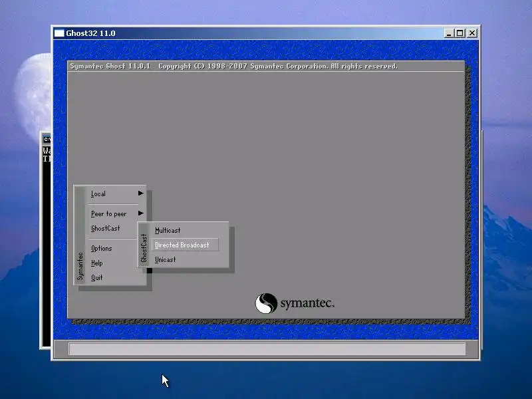The image size is (532, 399).
Task: Expand the Peer to peer submenu arrow
Action: (141, 213)
